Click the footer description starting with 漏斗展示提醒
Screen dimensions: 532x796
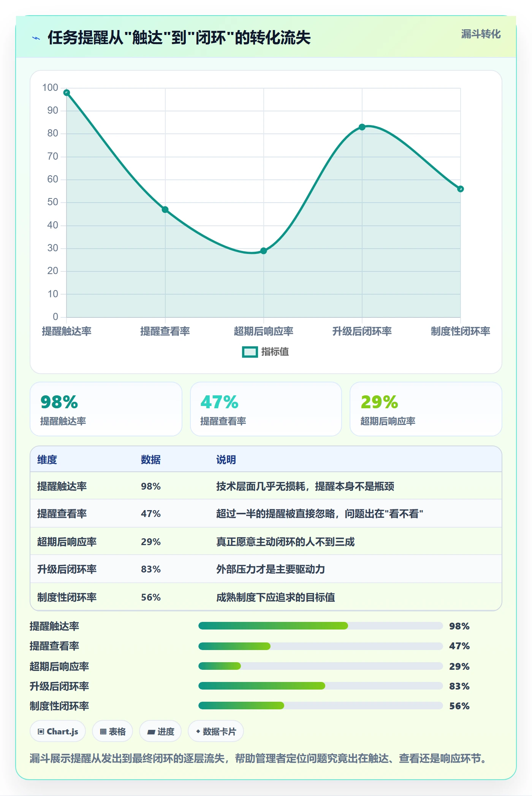click(x=258, y=758)
